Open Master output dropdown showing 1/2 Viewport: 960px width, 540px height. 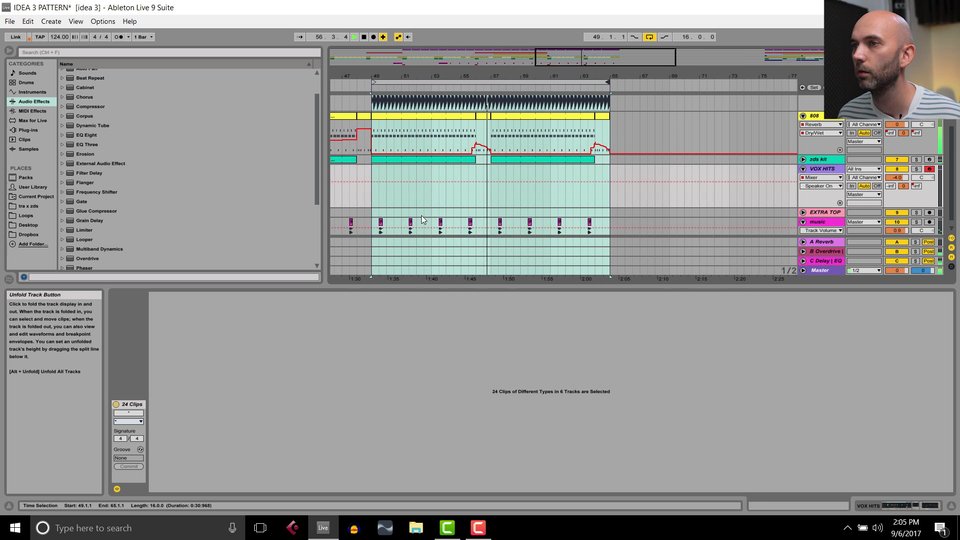tap(864, 271)
